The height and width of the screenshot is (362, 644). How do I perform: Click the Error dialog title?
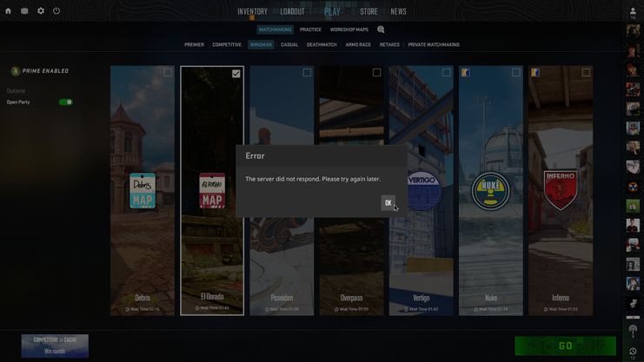(255, 156)
